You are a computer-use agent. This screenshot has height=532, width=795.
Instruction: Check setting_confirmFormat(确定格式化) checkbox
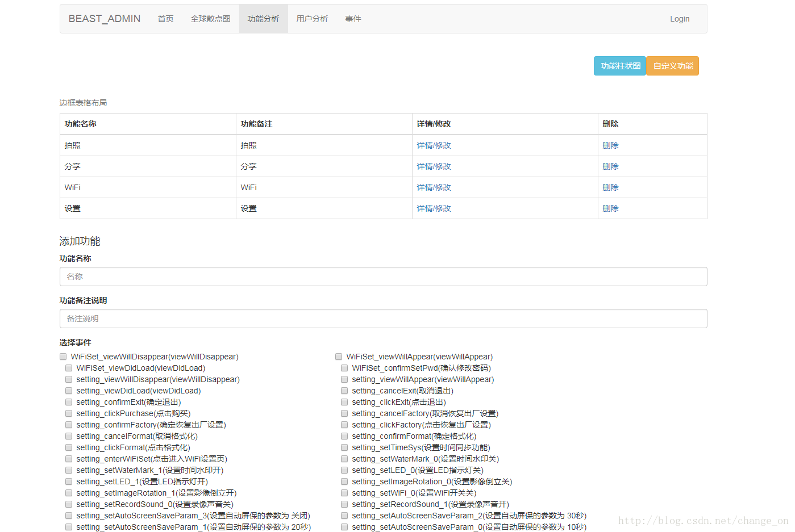point(344,436)
